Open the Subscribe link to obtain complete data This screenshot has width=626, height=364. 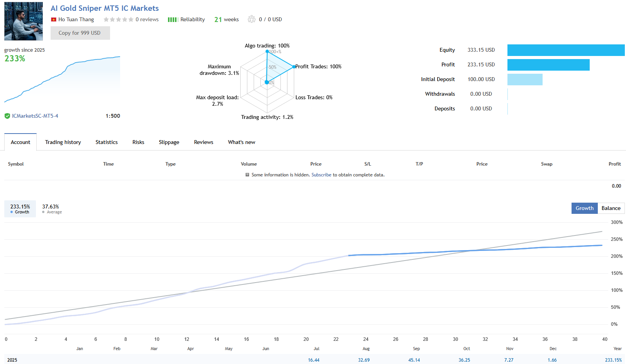click(x=321, y=174)
